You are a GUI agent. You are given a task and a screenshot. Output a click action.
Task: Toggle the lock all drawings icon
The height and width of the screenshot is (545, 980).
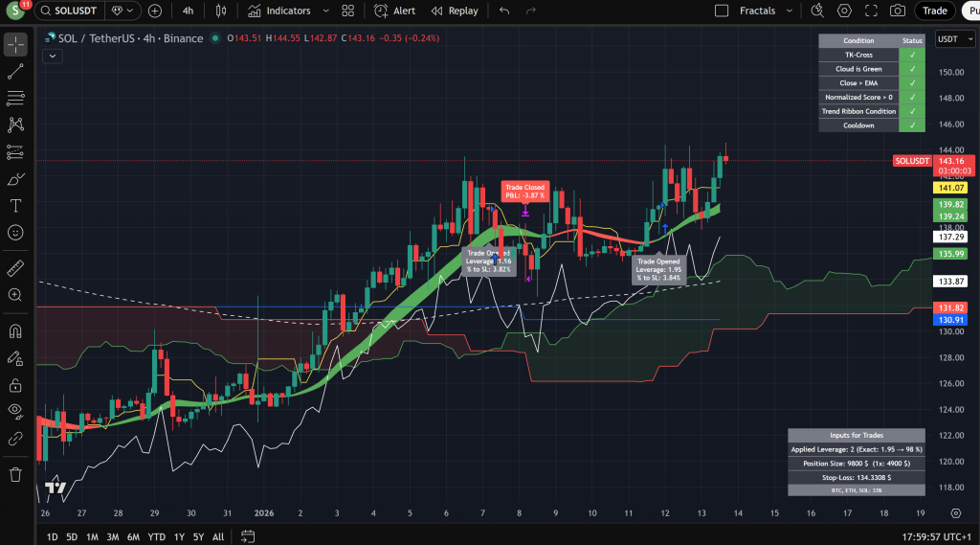15,385
